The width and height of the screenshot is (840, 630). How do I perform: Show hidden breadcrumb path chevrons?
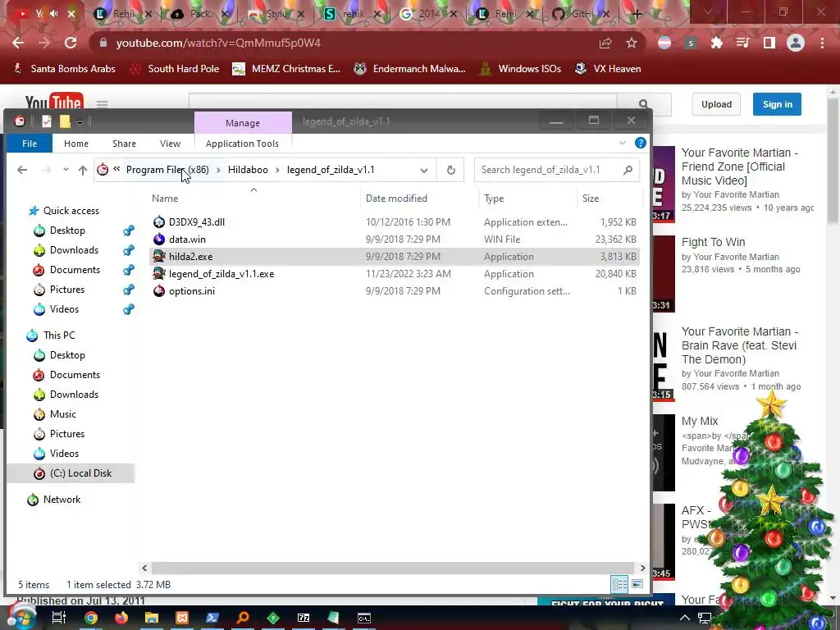tap(116, 169)
